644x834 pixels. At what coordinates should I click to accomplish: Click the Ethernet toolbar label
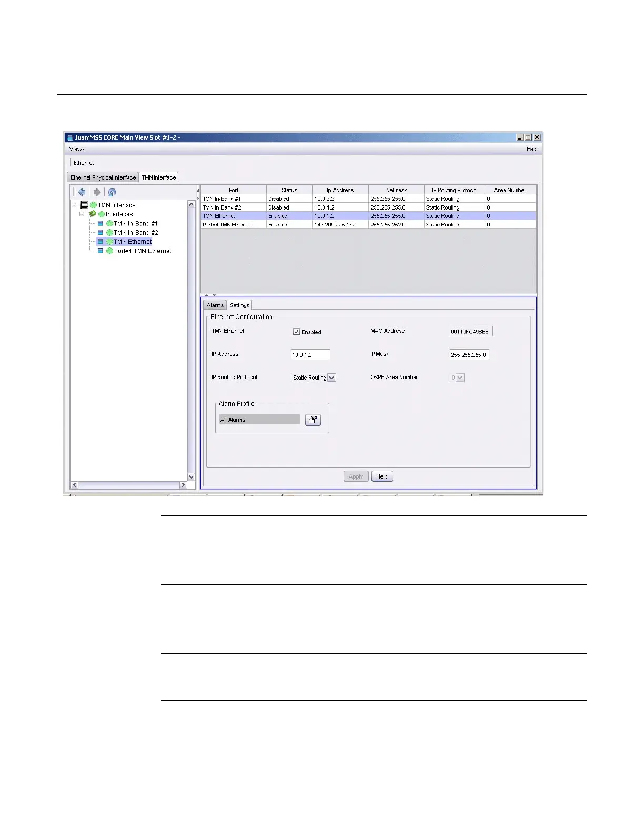tap(84, 163)
